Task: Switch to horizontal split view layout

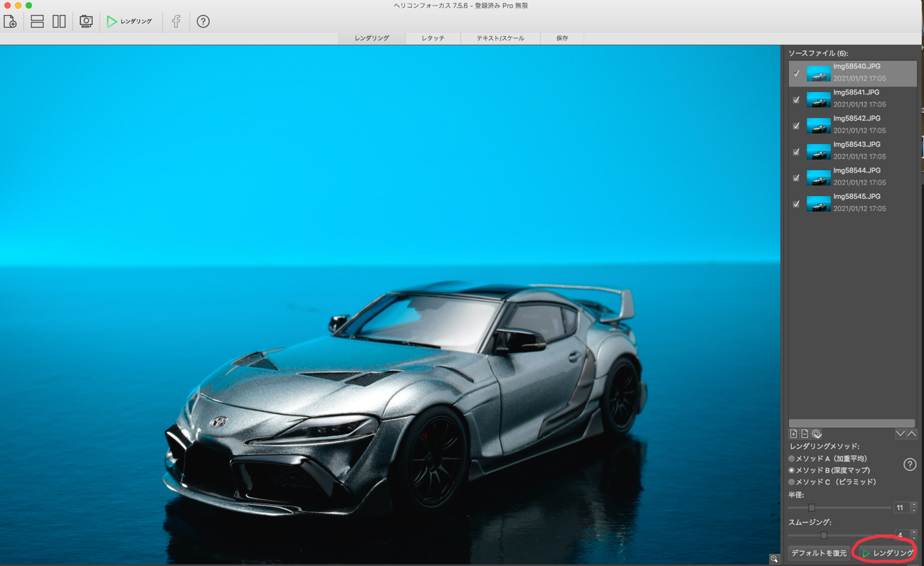Action: (37, 21)
